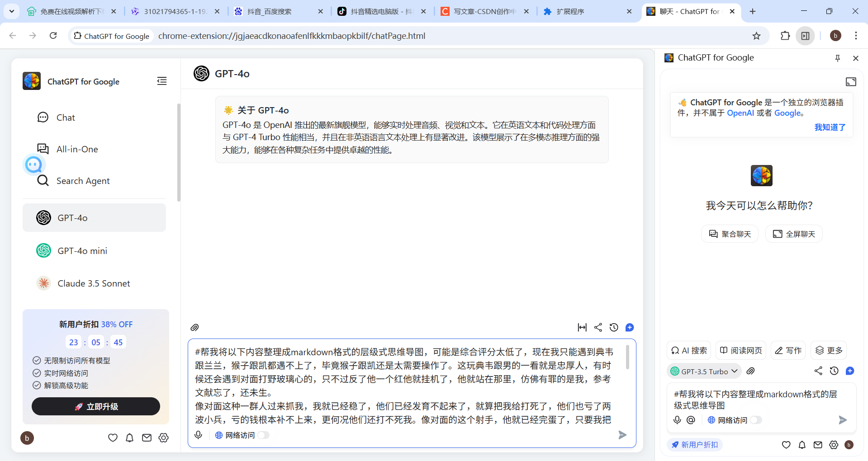Switch to 扩展程序 tab
The image size is (868, 461).
[x=588, y=11]
